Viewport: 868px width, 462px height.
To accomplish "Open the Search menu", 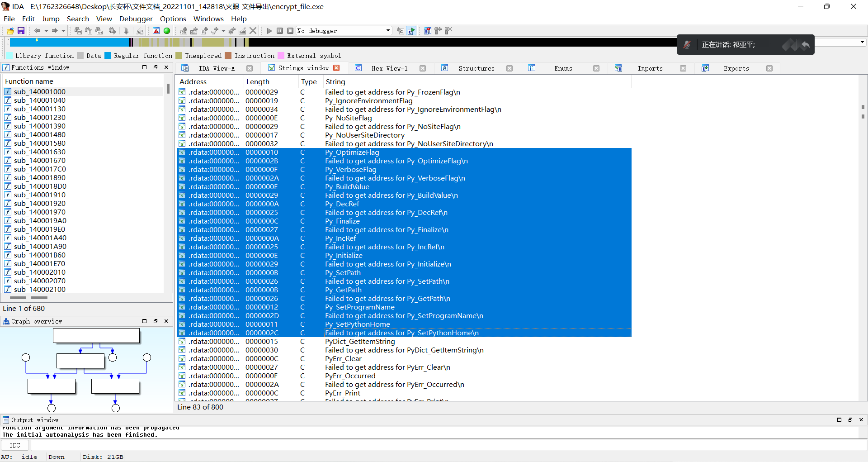I will pos(78,19).
